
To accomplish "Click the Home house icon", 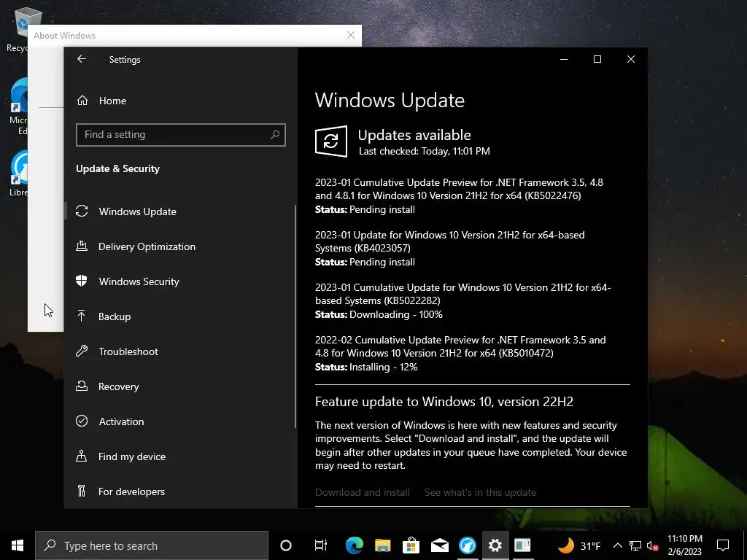I will [82, 100].
